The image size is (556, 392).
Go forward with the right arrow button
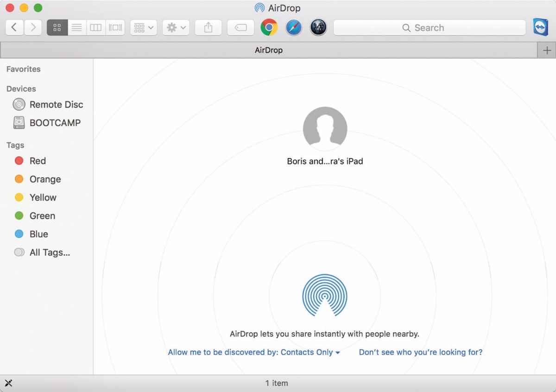[33, 27]
